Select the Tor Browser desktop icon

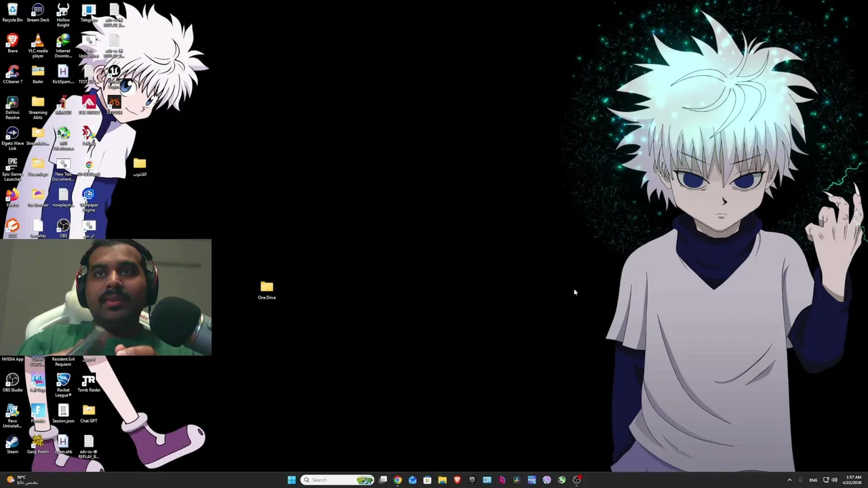pyautogui.click(x=38, y=199)
